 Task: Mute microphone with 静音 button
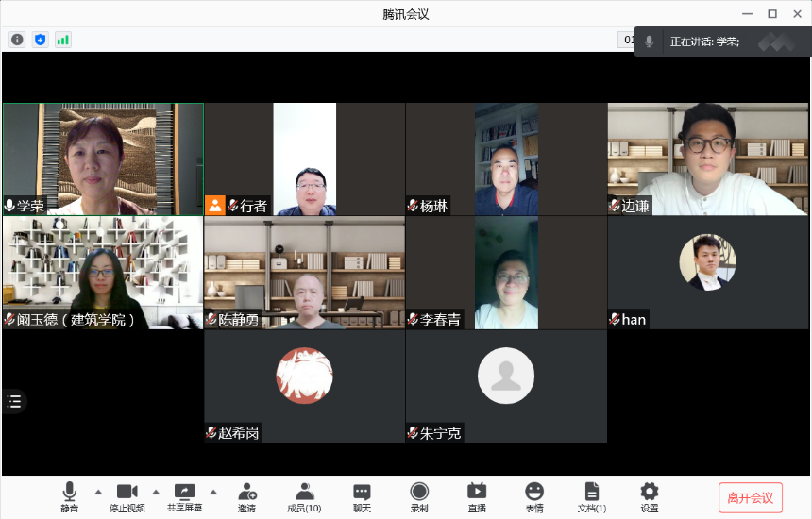[69, 497]
